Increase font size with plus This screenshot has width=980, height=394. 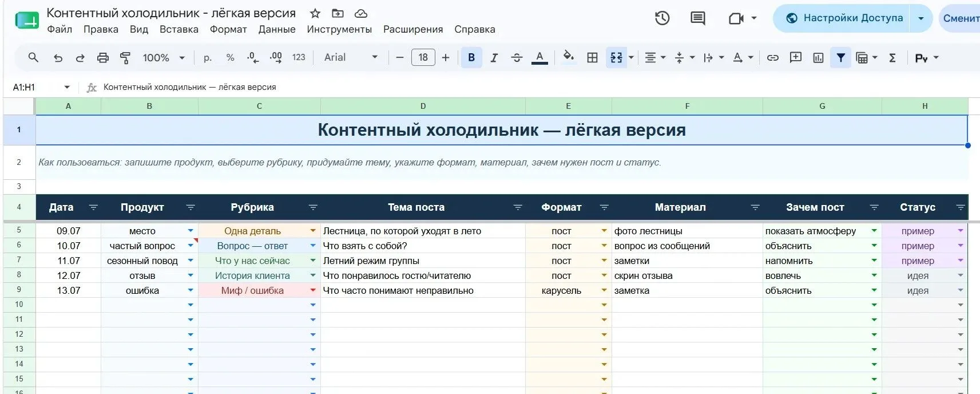coord(446,57)
